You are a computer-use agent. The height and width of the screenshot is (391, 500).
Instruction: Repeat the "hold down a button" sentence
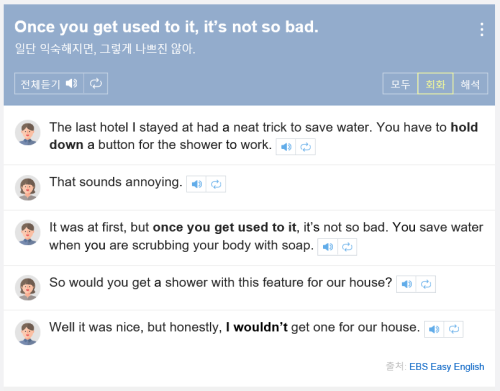pyautogui.click(x=306, y=147)
